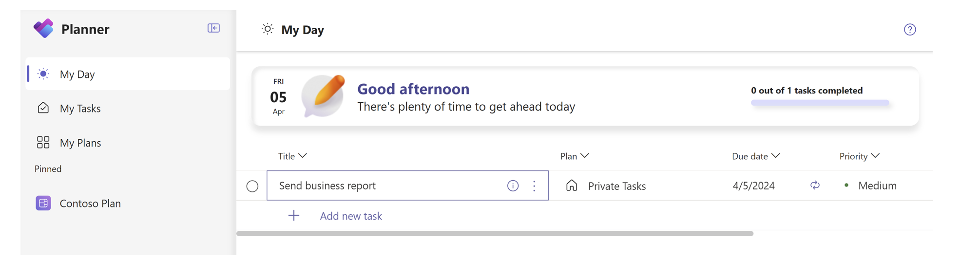Expand the Plan column dropdown
980x280 pixels.
(575, 156)
